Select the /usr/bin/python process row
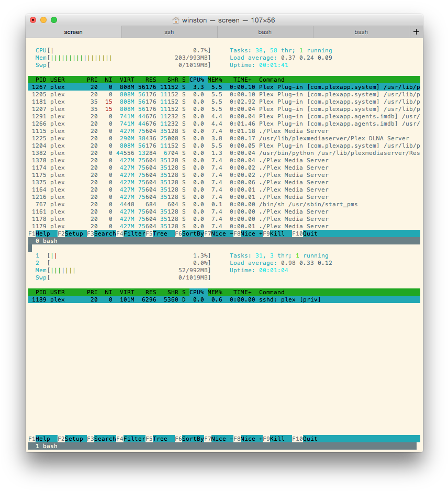Image resolution: width=448 pixels, height=491 pixels. point(224,153)
